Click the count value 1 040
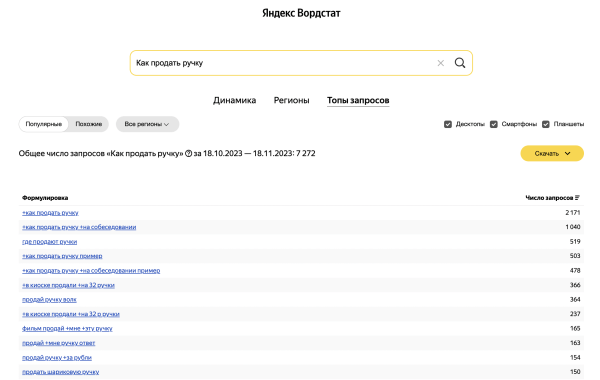This screenshot has width=600, height=380. [x=573, y=227]
